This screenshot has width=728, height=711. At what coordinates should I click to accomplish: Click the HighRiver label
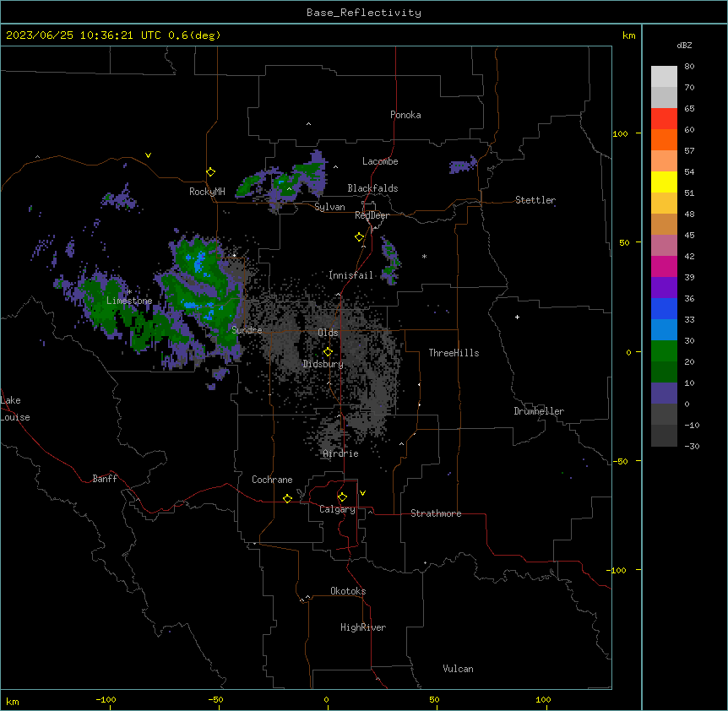(363, 627)
